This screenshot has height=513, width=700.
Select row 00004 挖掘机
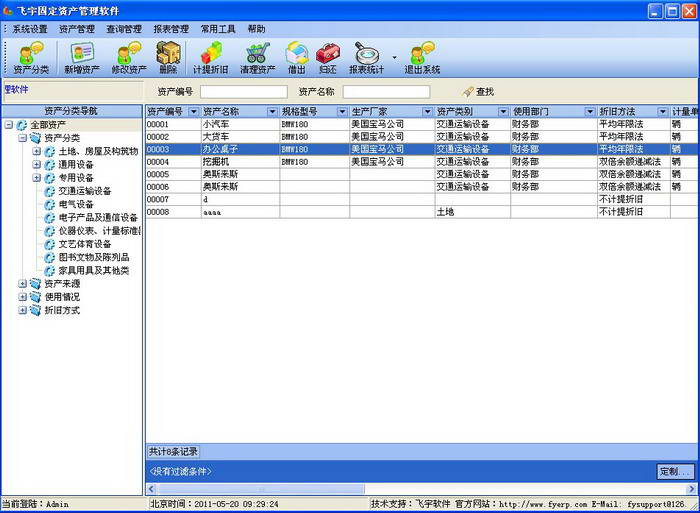tap(422, 162)
